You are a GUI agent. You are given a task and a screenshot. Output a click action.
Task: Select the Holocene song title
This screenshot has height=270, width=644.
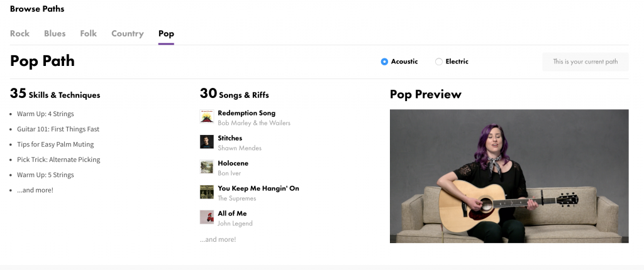click(x=233, y=163)
